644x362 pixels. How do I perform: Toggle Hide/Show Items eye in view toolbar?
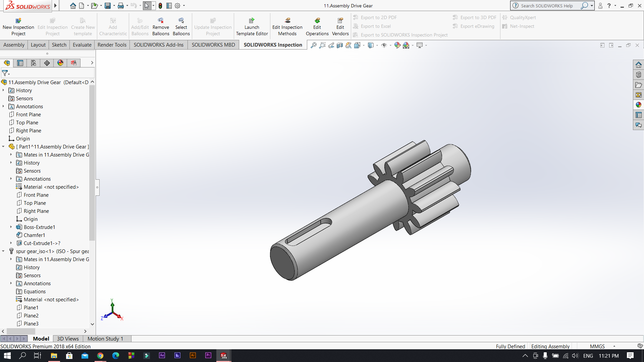click(384, 45)
